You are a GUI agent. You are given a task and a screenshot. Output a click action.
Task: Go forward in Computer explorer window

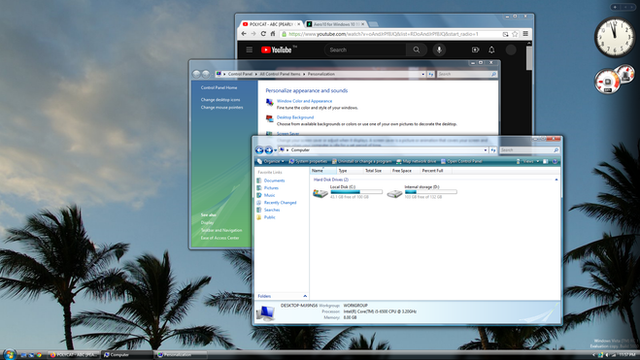[x=269, y=150]
